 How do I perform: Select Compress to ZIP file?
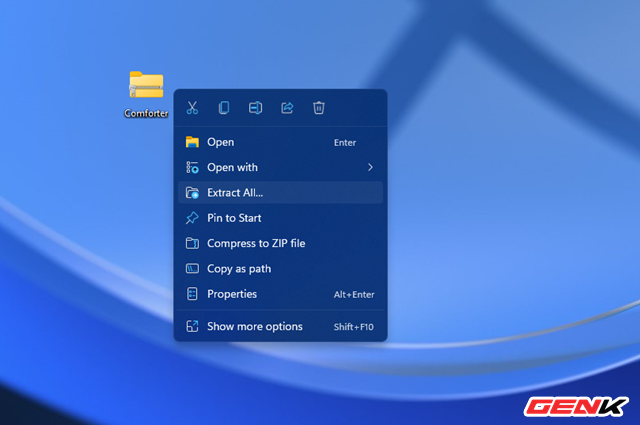[280, 243]
